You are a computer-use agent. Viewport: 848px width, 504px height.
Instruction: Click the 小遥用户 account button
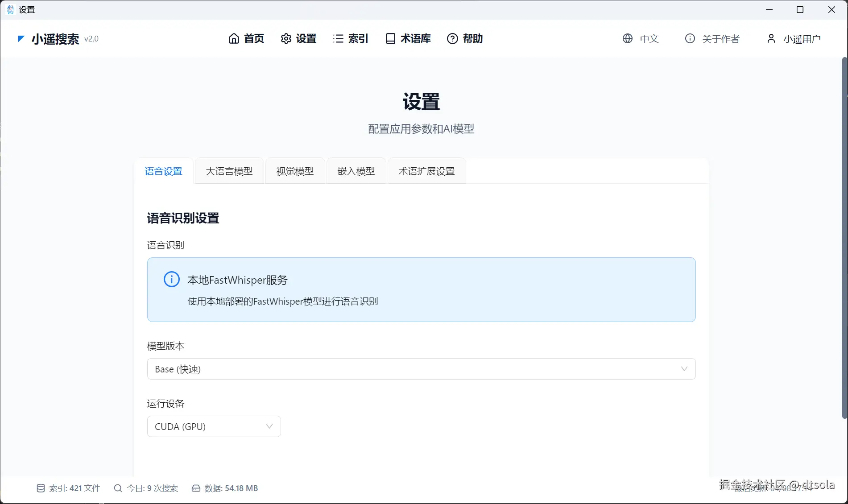click(x=794, y=39)
